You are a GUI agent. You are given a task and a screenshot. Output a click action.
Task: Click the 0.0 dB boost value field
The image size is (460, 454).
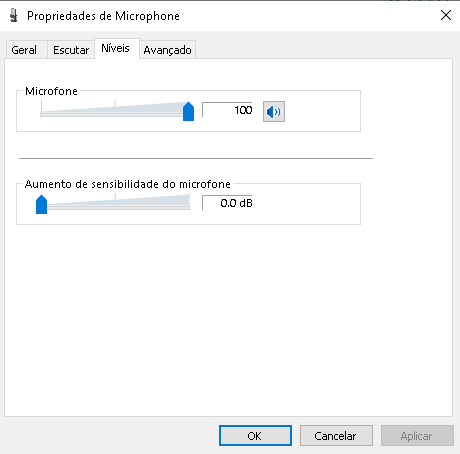[x=227, y=203]
